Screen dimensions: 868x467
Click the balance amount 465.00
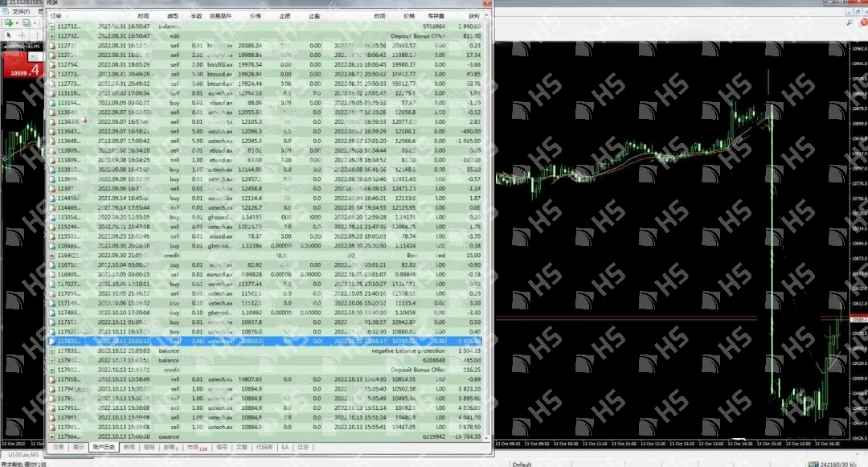(x=473, y=360)
